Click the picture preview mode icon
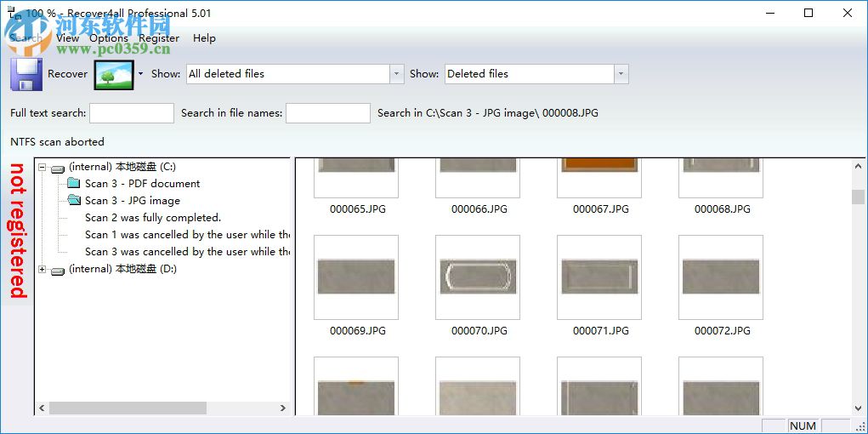The image size is (868, 434). (x=114, y=75)
